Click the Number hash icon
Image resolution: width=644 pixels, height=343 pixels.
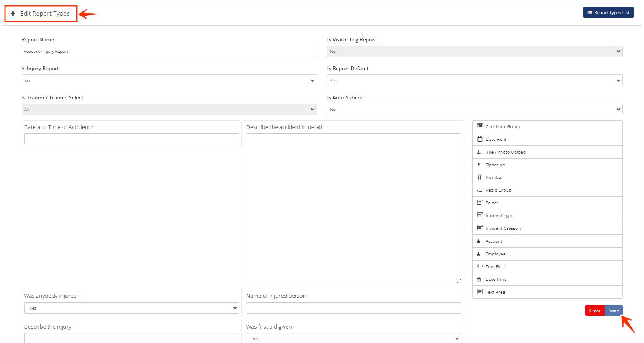click(x=480, y=177)
